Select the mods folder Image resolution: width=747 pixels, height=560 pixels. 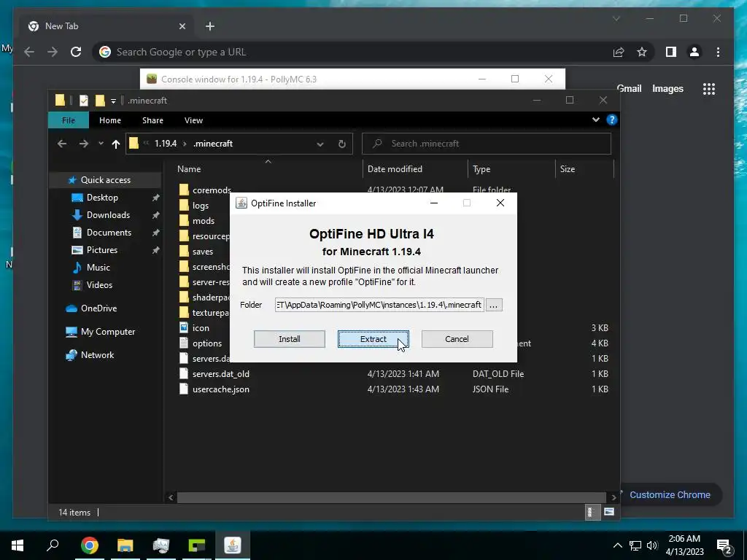coord(204,221)
